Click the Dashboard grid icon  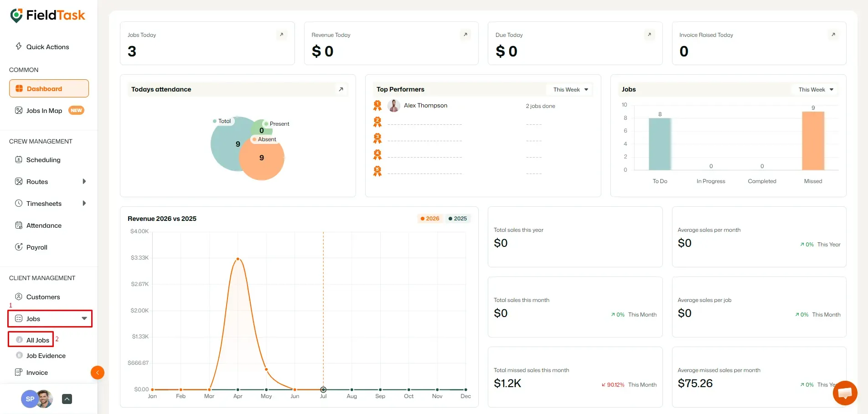click(x=19, y=88)
